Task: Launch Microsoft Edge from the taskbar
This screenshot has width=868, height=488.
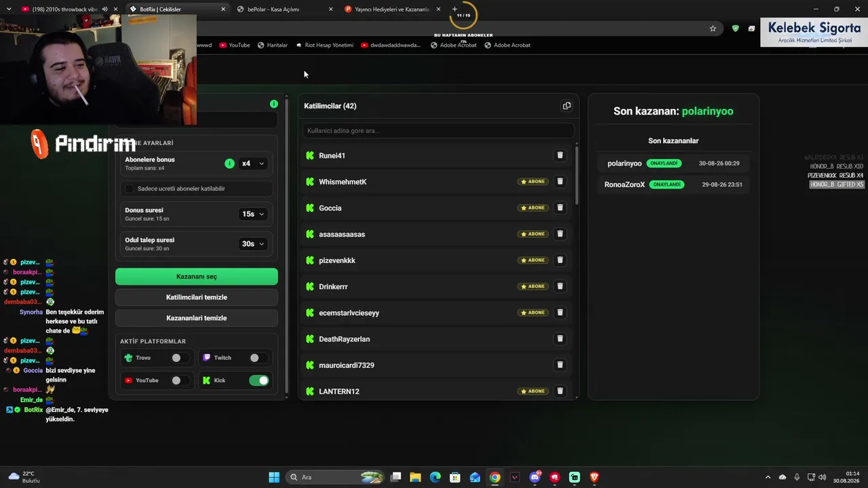Action: (435, 477)
